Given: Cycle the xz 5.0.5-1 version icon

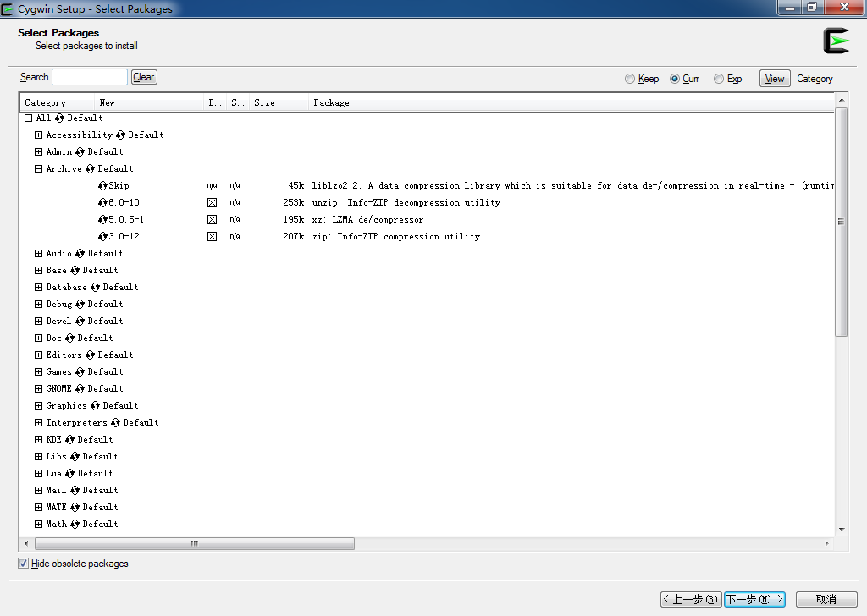Looking at the screenshot, I should 102,220.
